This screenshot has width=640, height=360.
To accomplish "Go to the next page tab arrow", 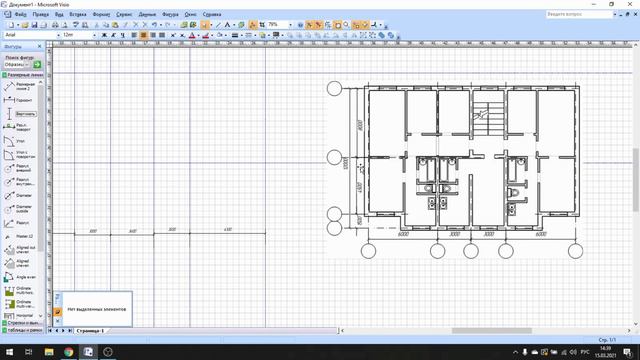I will (63, 331).
